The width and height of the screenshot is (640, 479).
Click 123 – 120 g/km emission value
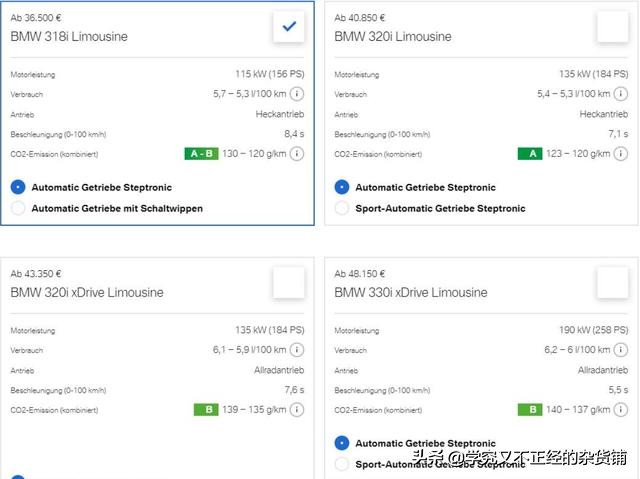[x=578, y=154]
